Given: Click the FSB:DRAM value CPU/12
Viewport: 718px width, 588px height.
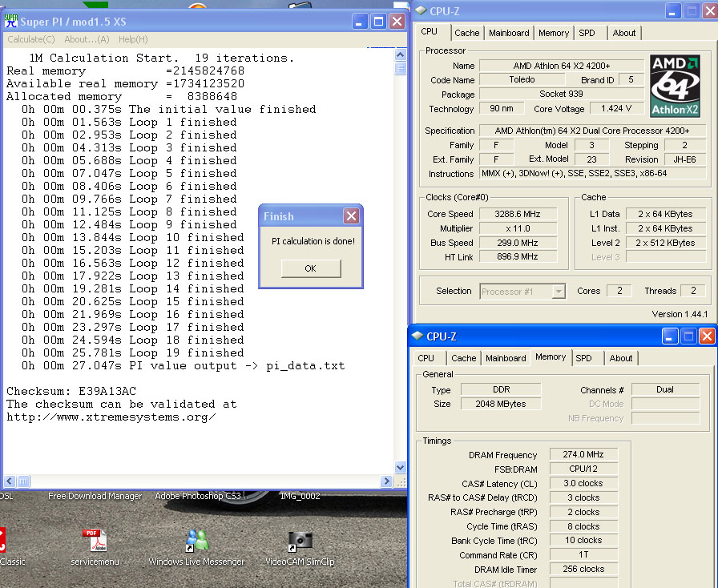Looking at the screenshot, I should click(x=583, y=469).
